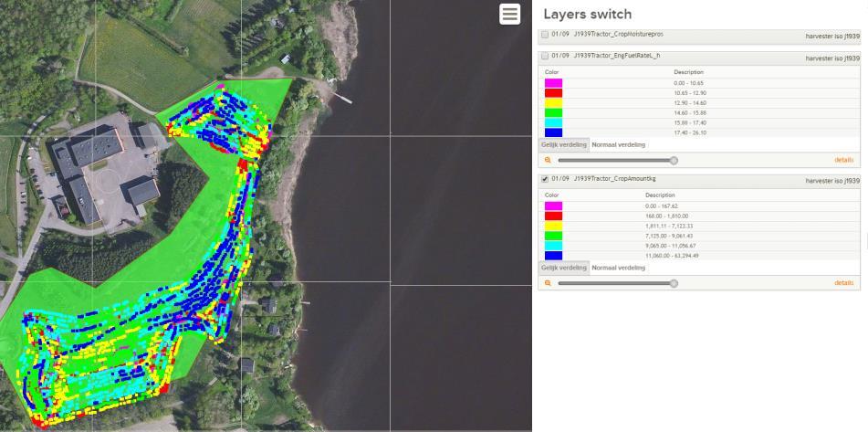
Task: Click the range text 17.40 - 26.10
Action: coord(690,133)
